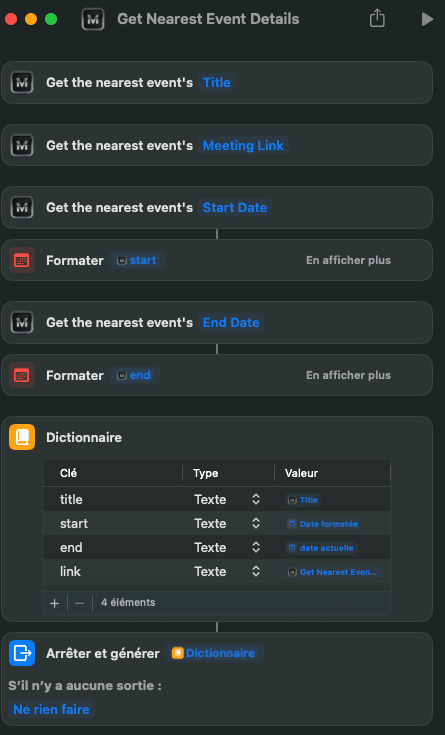Click the Title variable in Valeur column
The height and width of the screenshot is (735, 445).
click(303, 500)
